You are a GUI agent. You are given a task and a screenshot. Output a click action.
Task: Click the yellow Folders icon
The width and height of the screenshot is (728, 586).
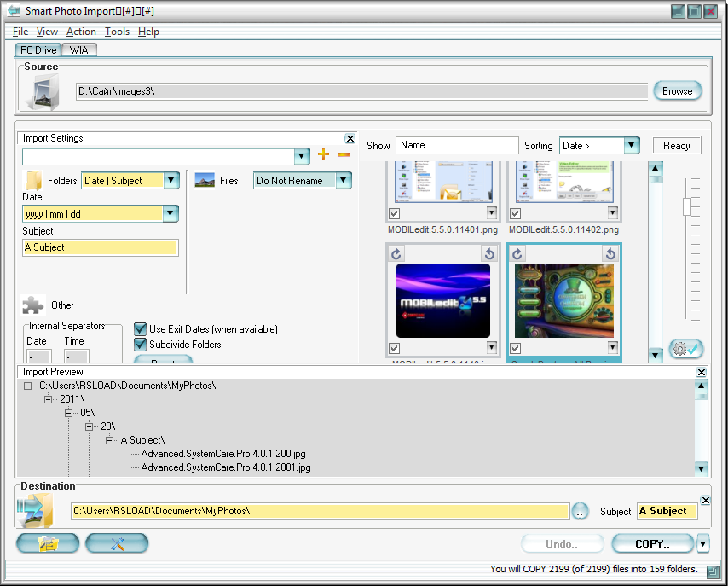[33, 180]
